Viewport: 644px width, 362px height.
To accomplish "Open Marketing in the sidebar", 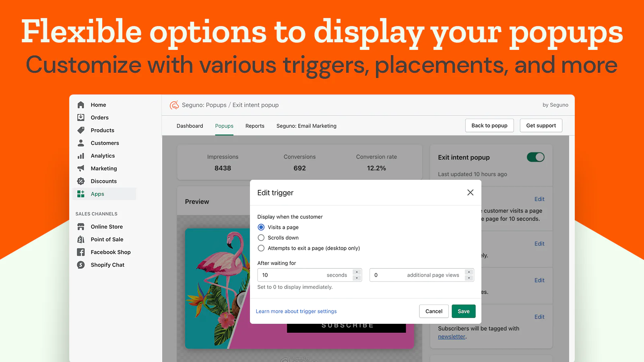I will pyautogui.click(x=104, y=168).
